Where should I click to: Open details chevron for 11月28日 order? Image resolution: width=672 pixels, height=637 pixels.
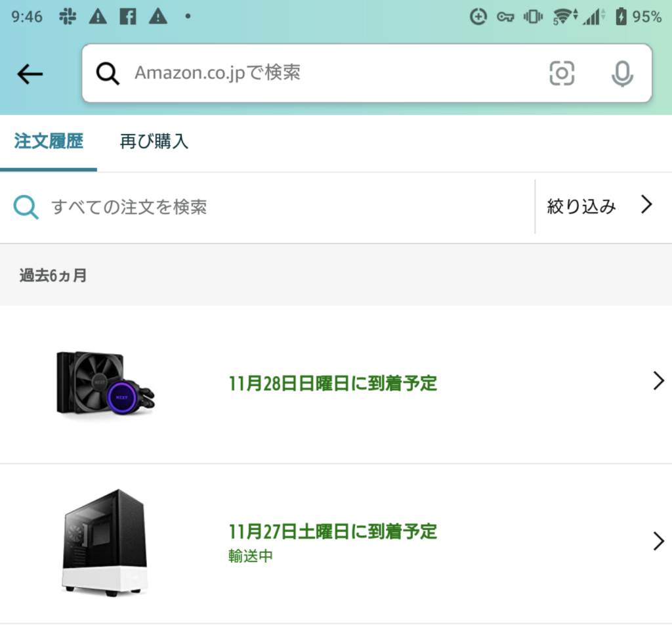click(x=659, y=382)
